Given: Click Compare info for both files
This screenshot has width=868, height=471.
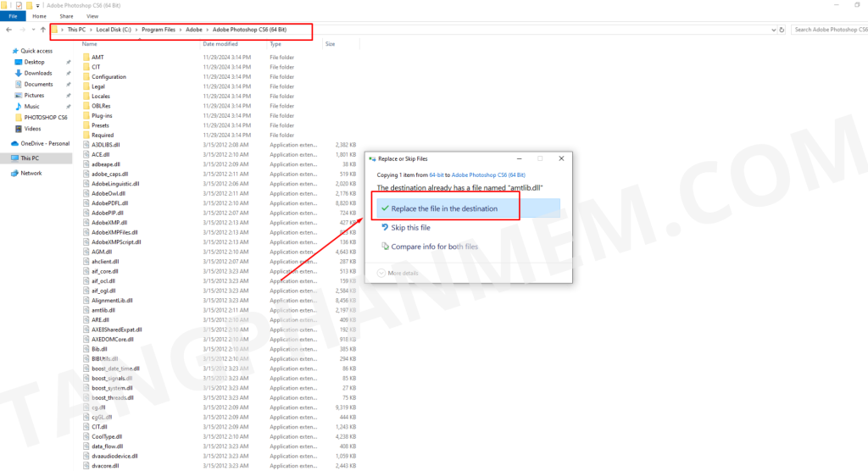Looking at the screenshot, I should click(434, 247).
